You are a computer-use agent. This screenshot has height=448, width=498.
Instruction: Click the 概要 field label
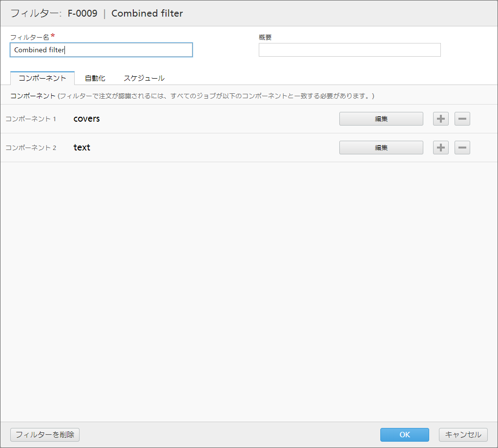point(265,37)
